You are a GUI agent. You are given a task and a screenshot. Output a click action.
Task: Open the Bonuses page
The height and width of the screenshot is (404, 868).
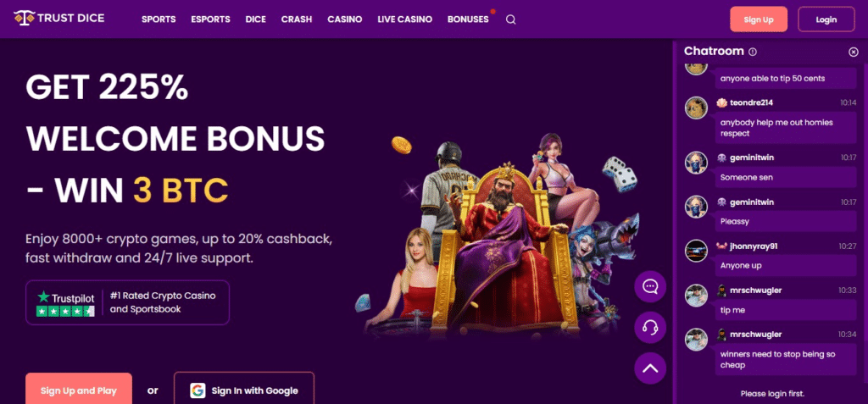[x=468, y=19]
